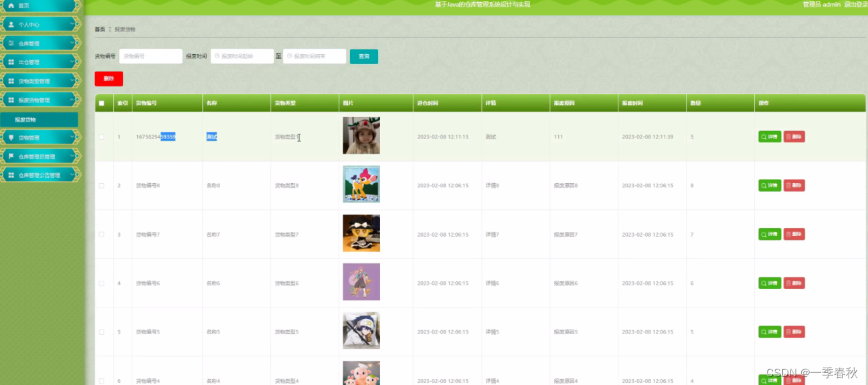This screenshot has width=868, height=385.
Task: Click the grid icon beside 报废货物管理
Action: point(11,100)
